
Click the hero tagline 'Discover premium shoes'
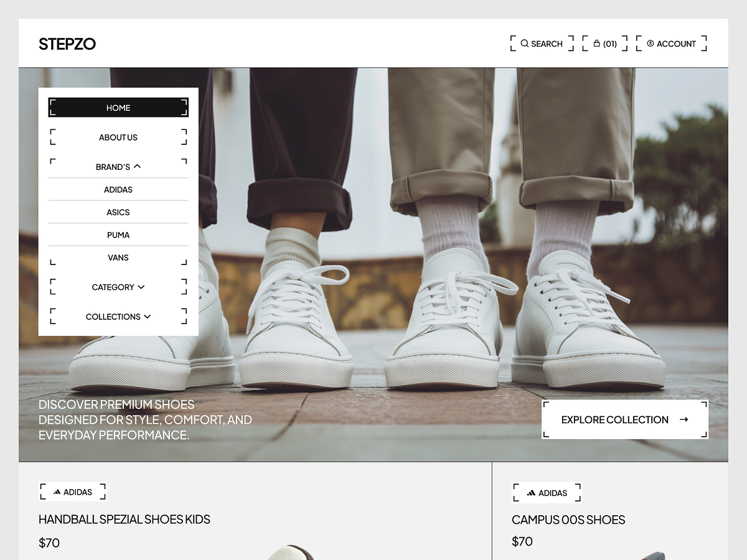(x=145, y=419)
